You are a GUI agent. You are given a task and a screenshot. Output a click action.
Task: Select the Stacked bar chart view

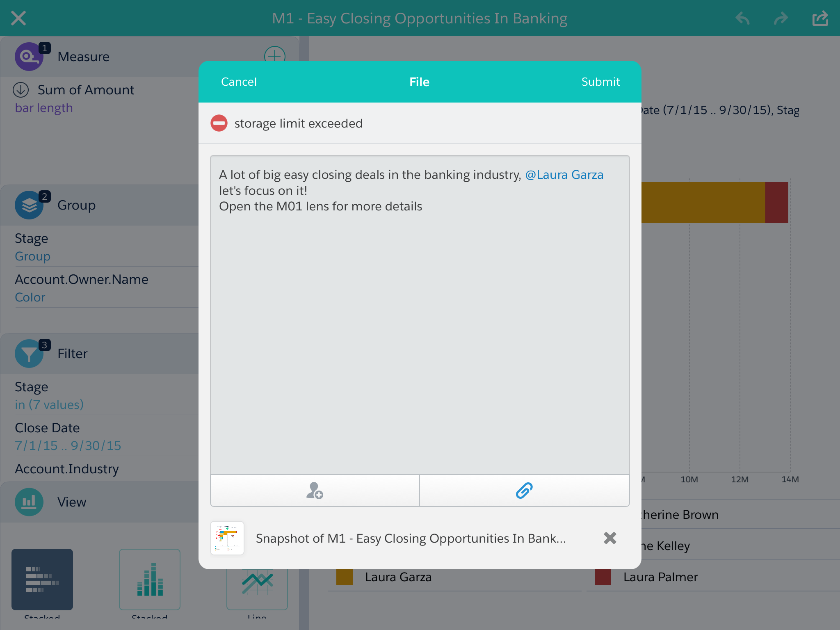point(42,579)
